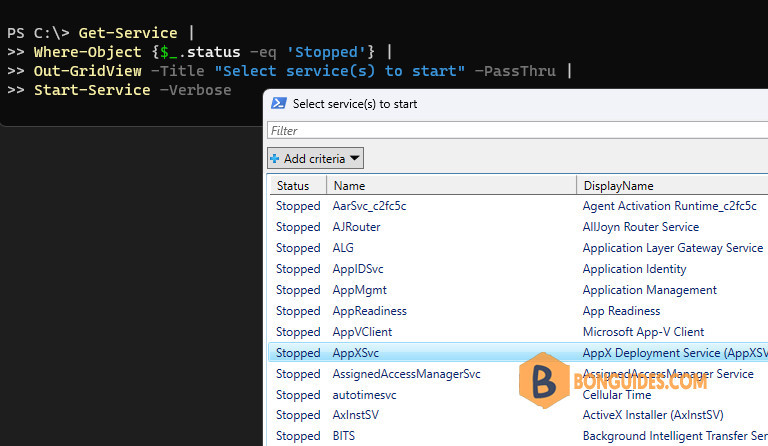Click Stopped status in BITS row

[298, 436]
